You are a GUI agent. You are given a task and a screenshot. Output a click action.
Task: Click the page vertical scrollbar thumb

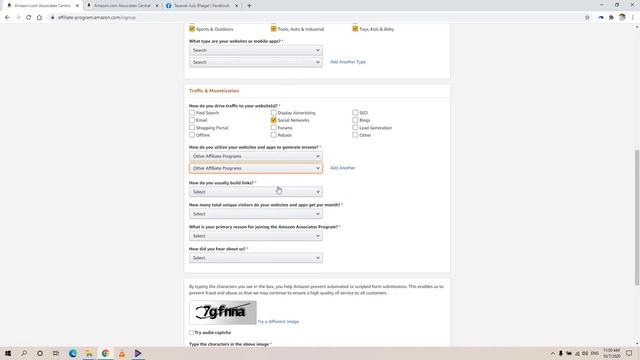(637, 218)
